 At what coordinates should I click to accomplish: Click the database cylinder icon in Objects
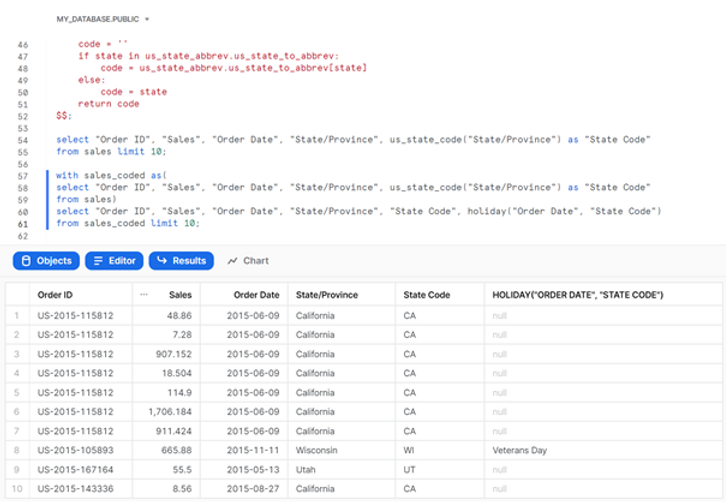[26, 261]
